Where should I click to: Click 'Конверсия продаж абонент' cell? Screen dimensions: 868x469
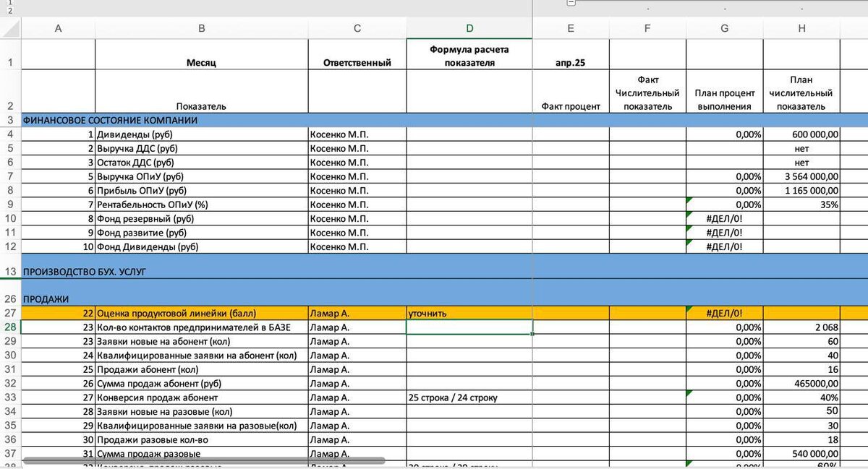coord(202,397)
